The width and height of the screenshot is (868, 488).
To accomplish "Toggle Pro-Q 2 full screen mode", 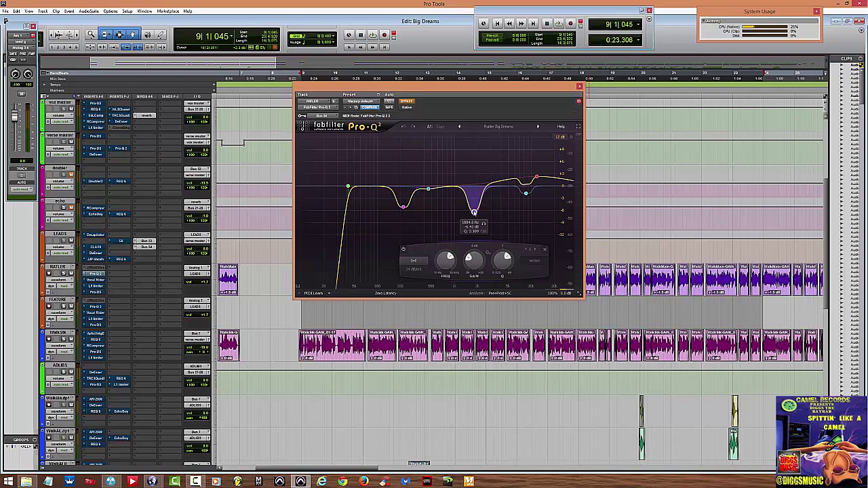I will point(578,126).
